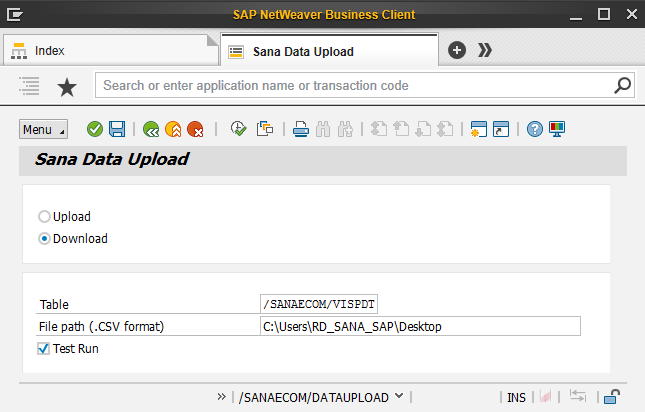Click the First Page icon
The height and width of the screenshot is (412, 645).
click(379, 129)
